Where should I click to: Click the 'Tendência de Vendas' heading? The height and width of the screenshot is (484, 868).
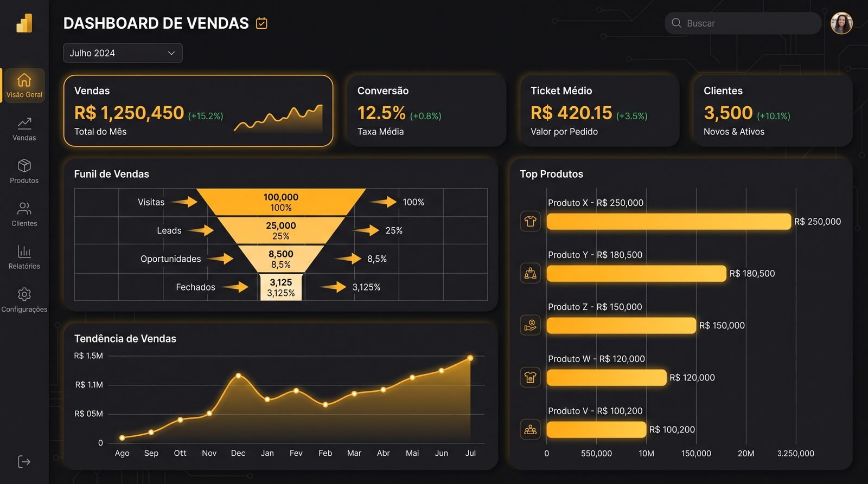pyautogui.click(x=125, y=339)
